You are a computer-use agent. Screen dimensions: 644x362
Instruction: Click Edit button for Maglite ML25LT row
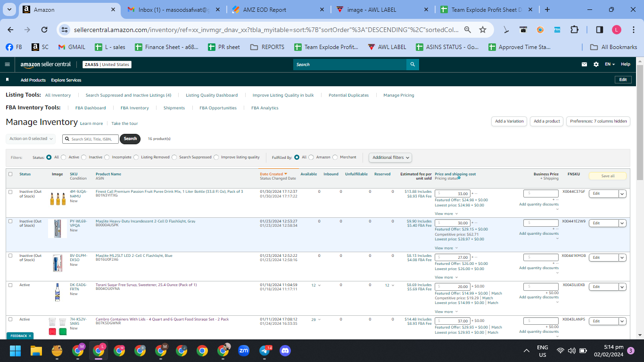(603, 257)
